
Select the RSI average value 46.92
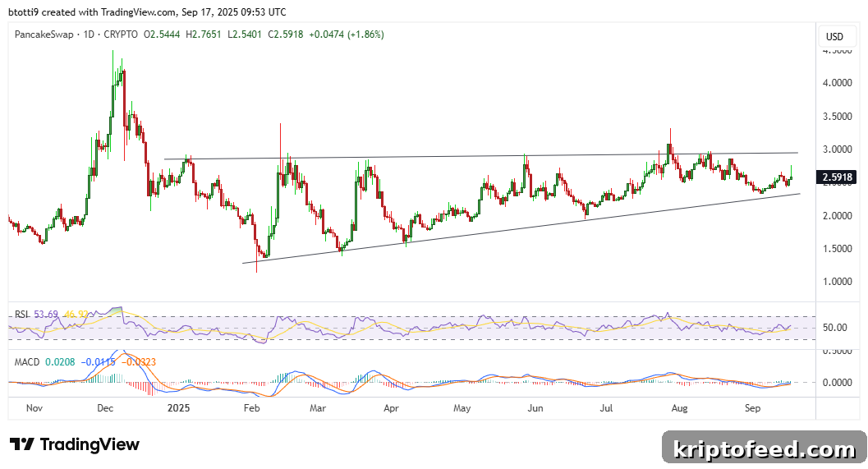76,315
